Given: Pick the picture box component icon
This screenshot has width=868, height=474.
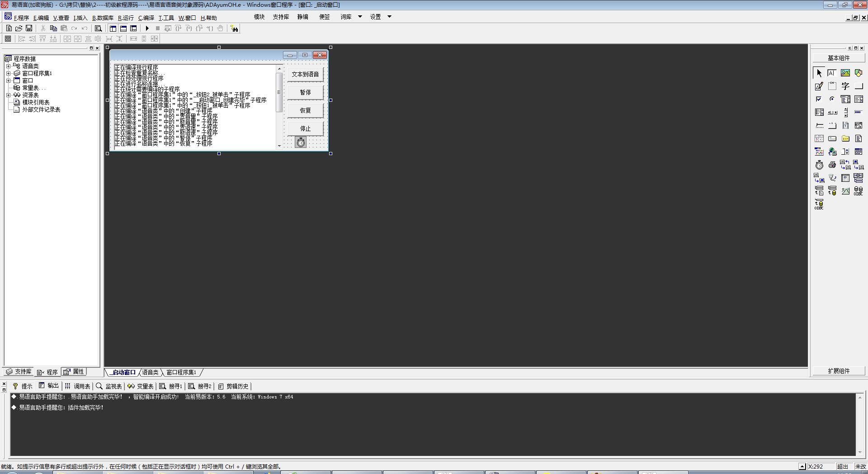Looking at the screenshot, I should pos(845,73).
